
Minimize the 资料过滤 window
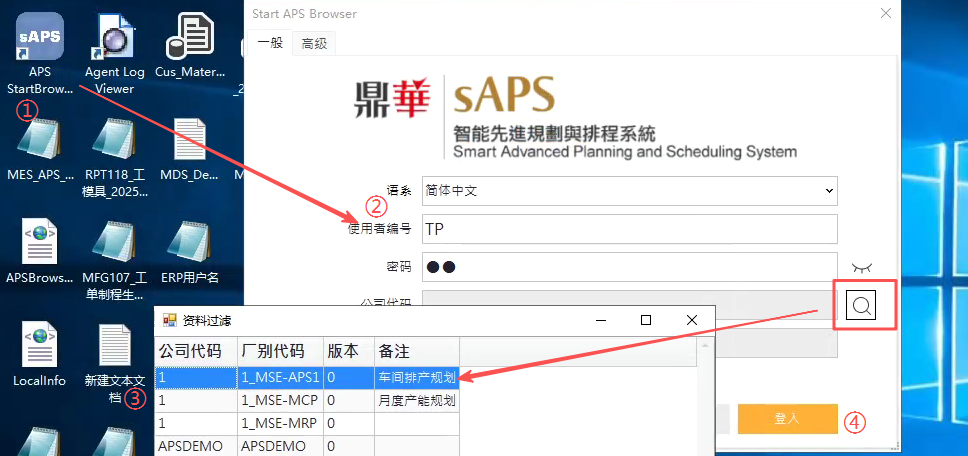click(600, 320)
